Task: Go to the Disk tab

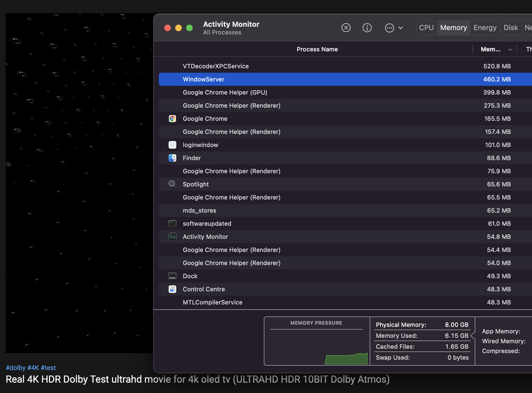Action: 510,28
